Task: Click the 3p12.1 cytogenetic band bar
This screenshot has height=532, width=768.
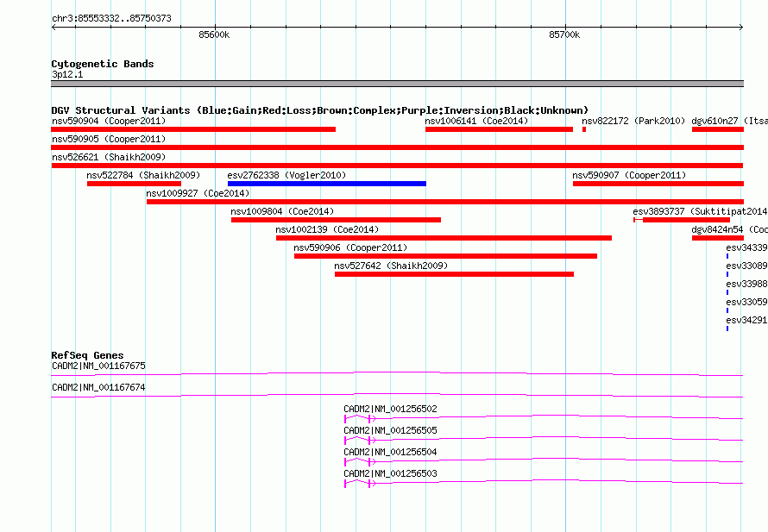Action: (x=397, y=84)
